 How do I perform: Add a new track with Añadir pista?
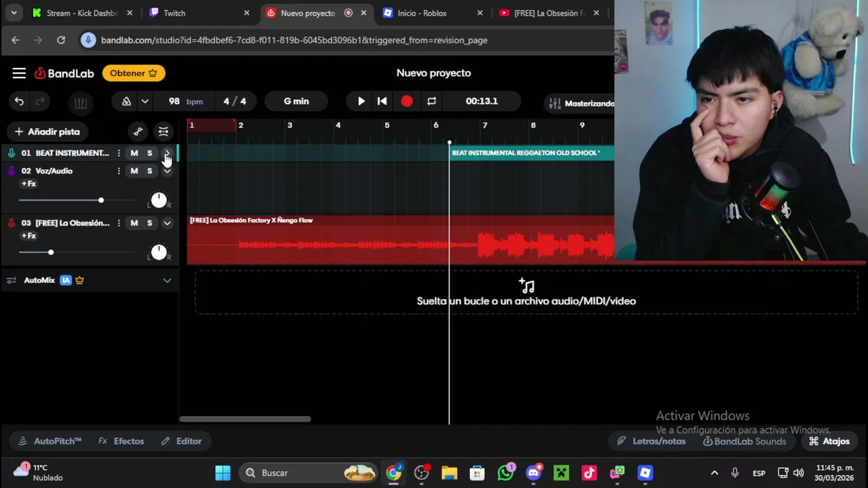tap(47, 131)
